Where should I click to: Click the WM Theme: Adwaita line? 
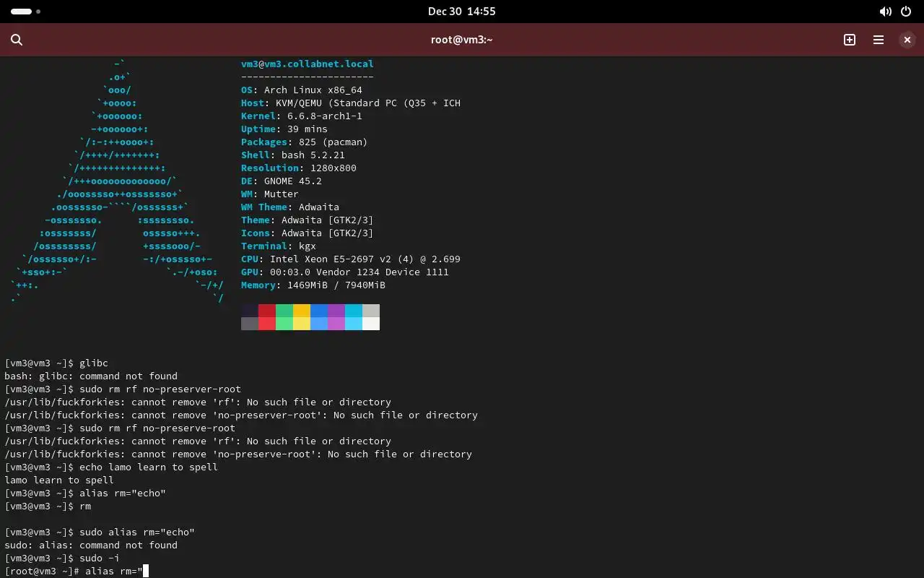coord(290,207)
